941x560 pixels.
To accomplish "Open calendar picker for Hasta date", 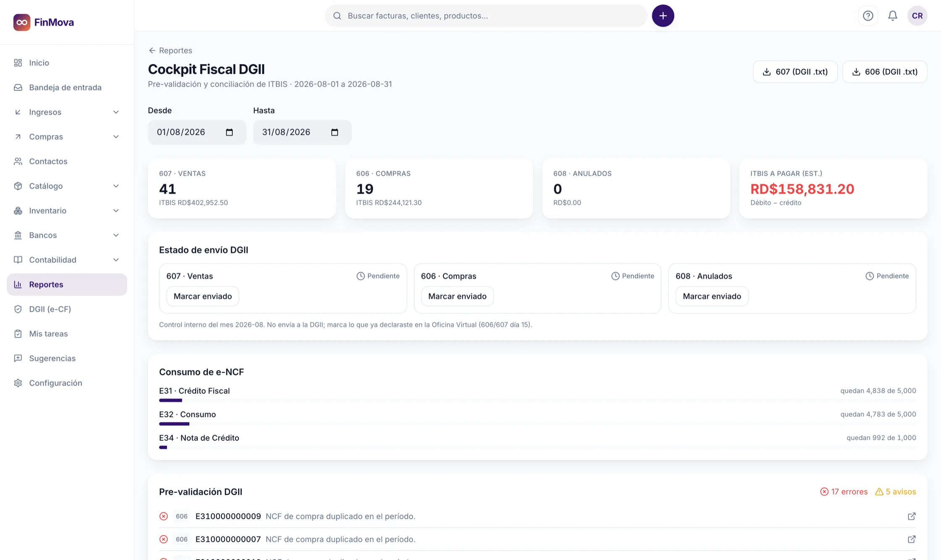I will 335,132.
